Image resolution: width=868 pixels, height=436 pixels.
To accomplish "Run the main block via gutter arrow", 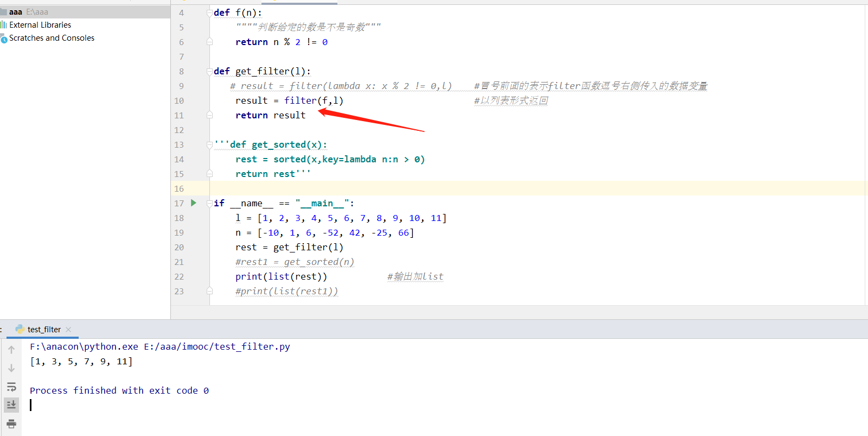I will [x=194, y=203].
